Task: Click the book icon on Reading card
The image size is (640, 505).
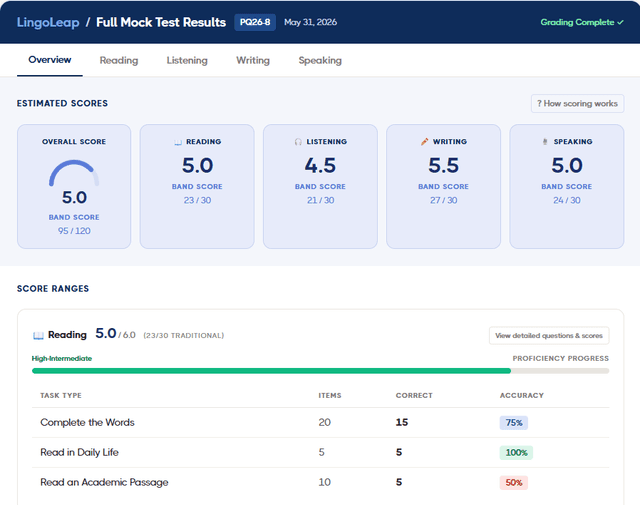Action: [x=178, y=142]
